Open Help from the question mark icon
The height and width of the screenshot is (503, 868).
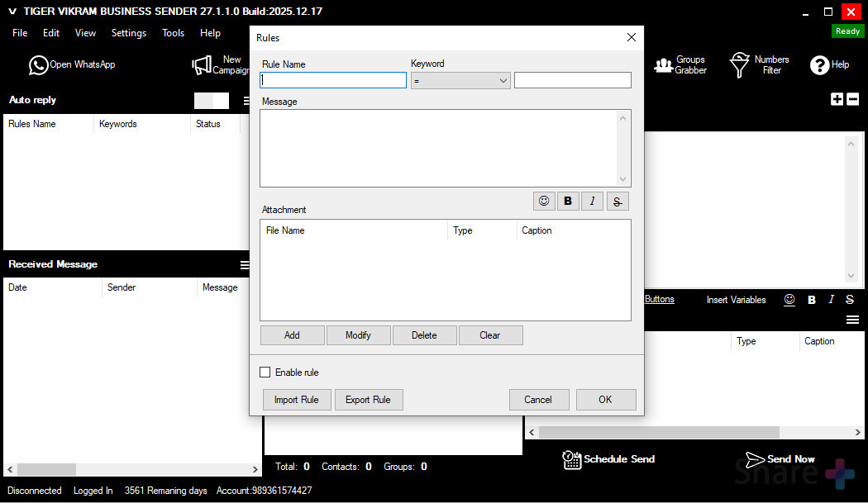(x=819, y=65)
